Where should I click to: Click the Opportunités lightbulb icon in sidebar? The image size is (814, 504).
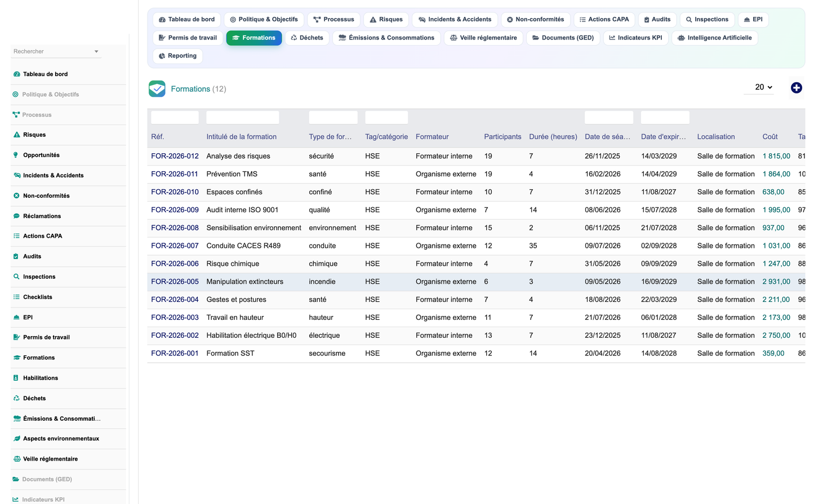16,155
